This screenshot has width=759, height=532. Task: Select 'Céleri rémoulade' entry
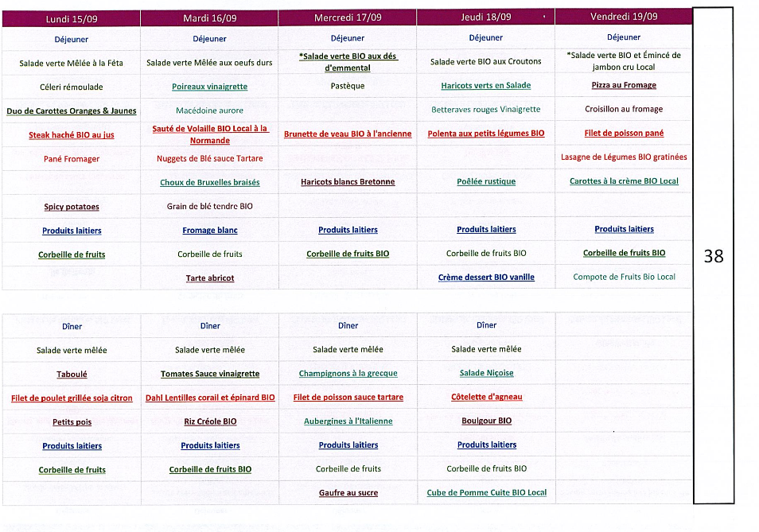71,87
